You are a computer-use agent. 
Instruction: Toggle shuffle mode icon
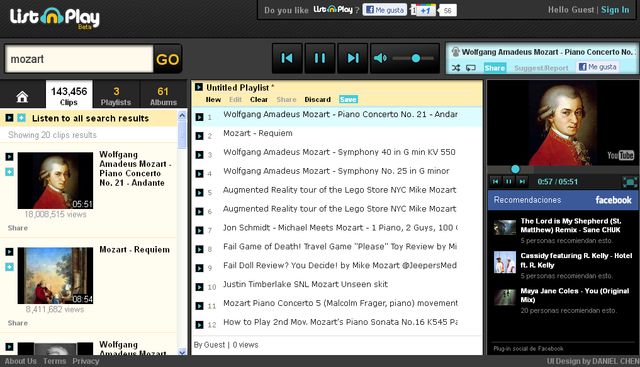point(456,68)
